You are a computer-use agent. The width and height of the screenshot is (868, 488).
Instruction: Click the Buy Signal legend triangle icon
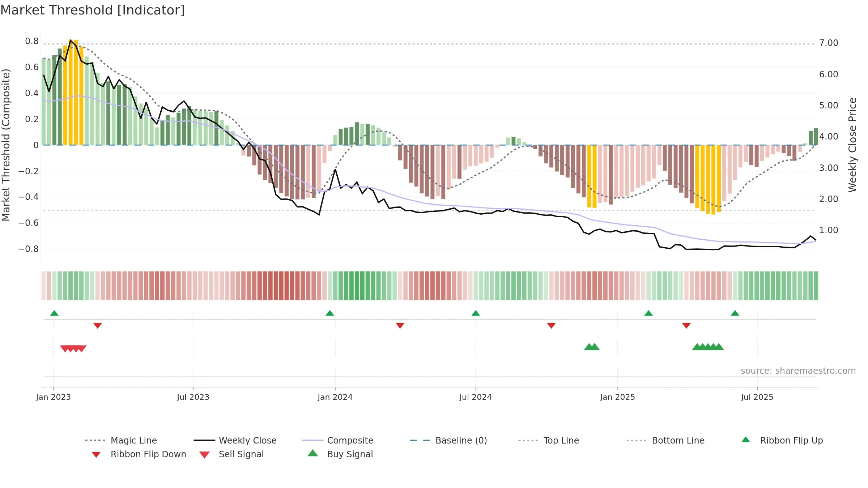coord(313,453)
